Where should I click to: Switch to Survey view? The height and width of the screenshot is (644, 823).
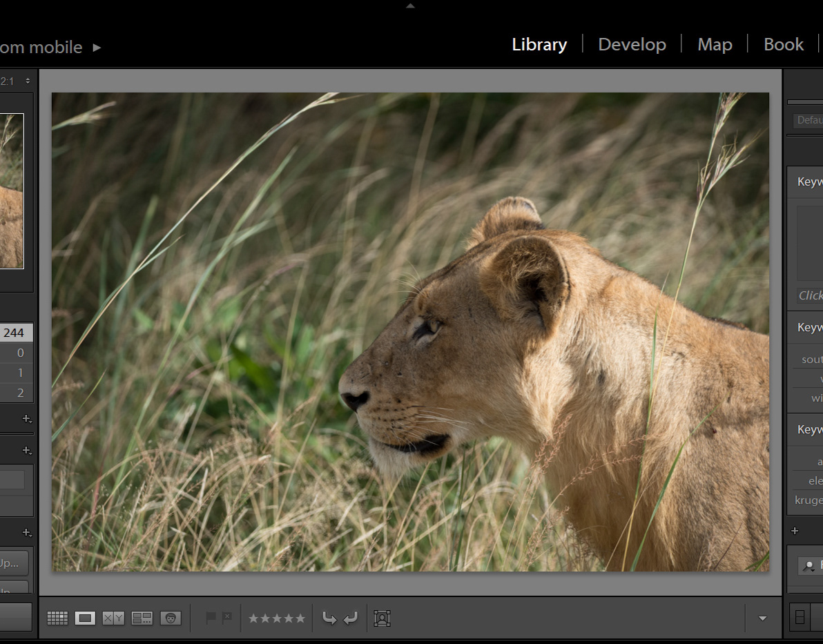pyautogui.click(x=142, y=618)
